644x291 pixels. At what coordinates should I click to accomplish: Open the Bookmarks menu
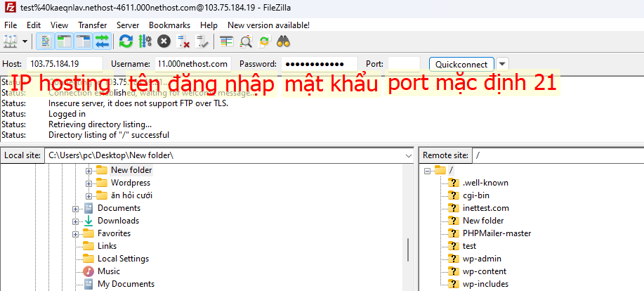[x=169, y=25]
